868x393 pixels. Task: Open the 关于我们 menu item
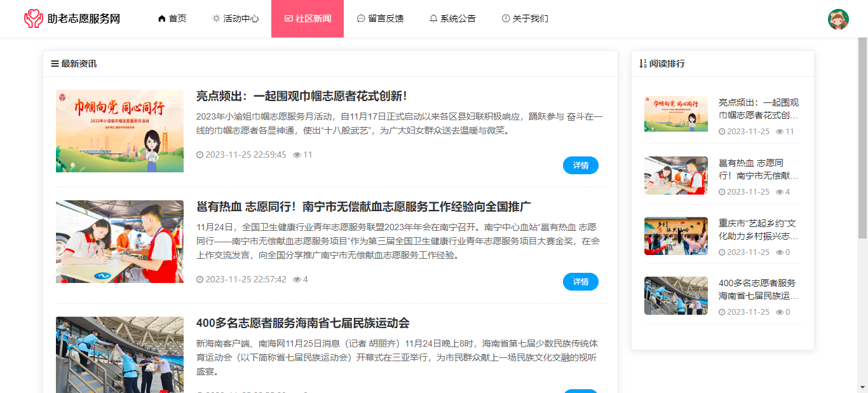tap(525, 18)
